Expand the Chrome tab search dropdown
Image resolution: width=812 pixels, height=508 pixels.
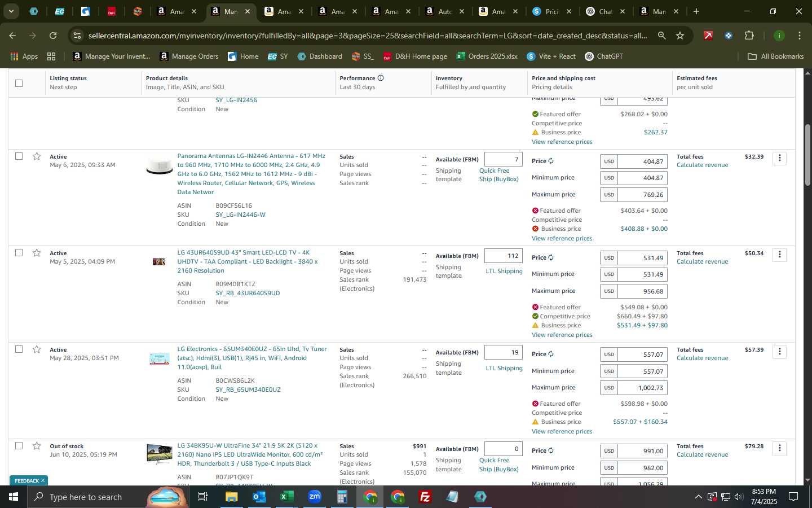(x=11, y=11)
